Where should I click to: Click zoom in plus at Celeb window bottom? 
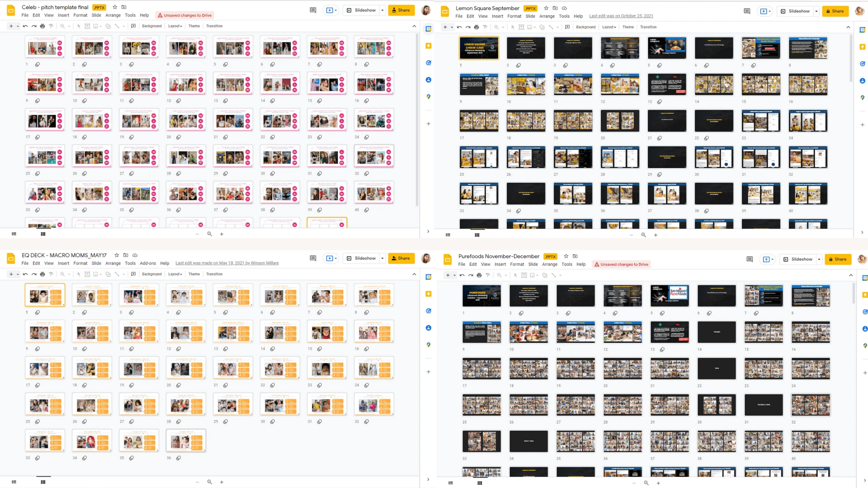(222, 234)
